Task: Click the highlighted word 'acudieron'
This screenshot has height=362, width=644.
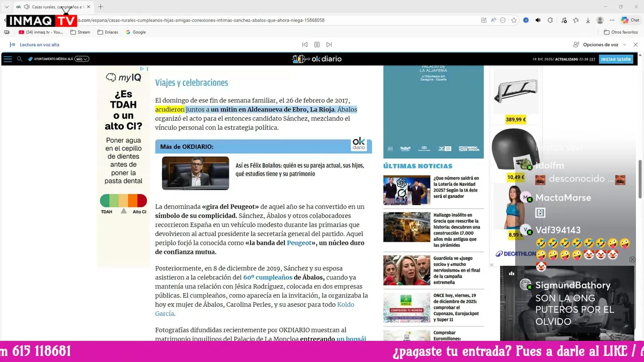Action: pyautogui.click(x=170, y=109)
